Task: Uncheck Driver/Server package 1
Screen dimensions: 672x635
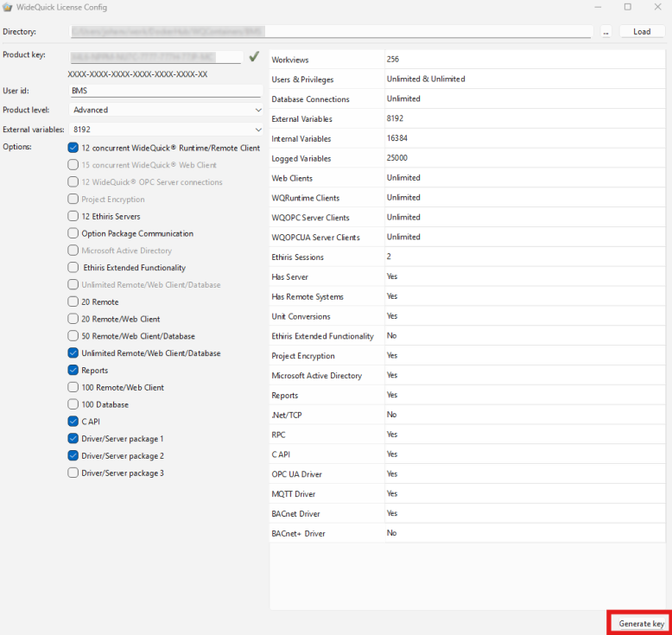Action: (x=73, y=439)
